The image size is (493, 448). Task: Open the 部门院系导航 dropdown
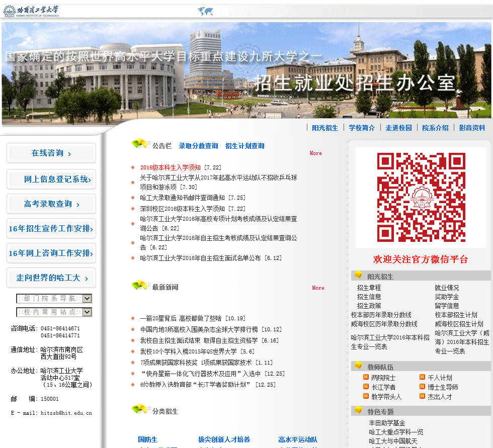(54, 299)
